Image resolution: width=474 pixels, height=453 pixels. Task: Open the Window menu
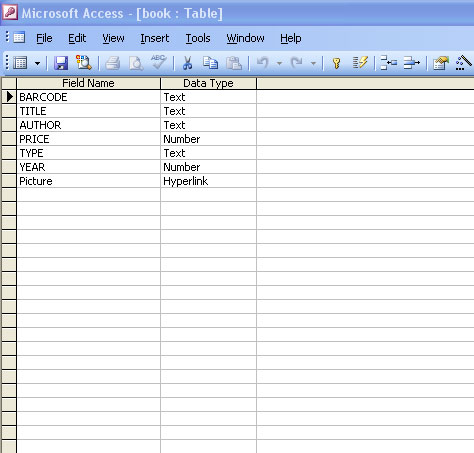(245, 38)
